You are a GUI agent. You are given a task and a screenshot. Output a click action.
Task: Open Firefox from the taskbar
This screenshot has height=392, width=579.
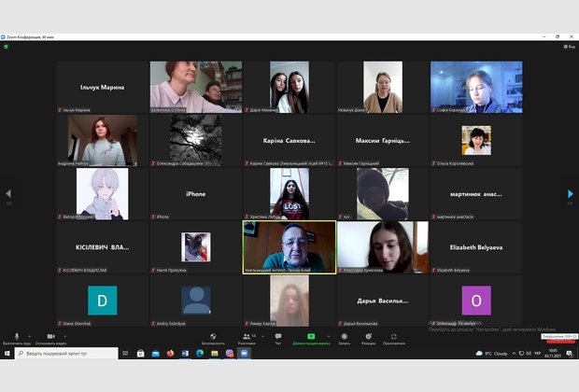pyautogui.click(x=170, y=353)
